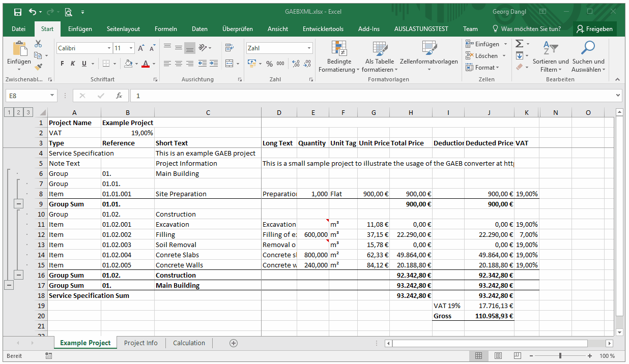Image resolution: width=629 pixels, height=364 pixels.
Task: Toggle underline formatting (U)
Action: tap(83, 64)
